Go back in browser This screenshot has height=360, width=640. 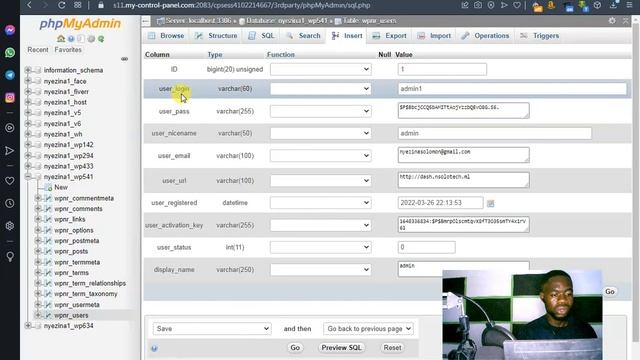(29, 5)
